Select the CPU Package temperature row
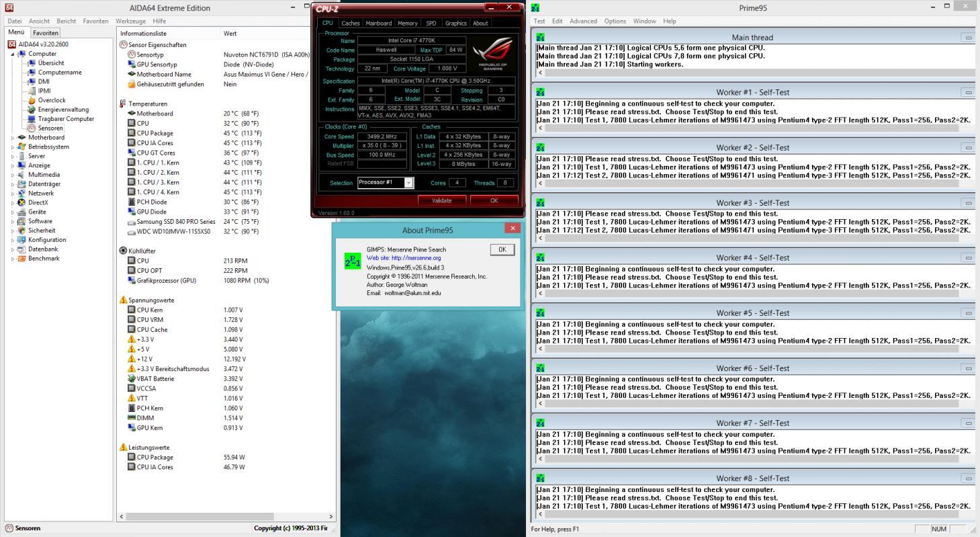Viewport: 980px width, 537px height. coord(225,133)
